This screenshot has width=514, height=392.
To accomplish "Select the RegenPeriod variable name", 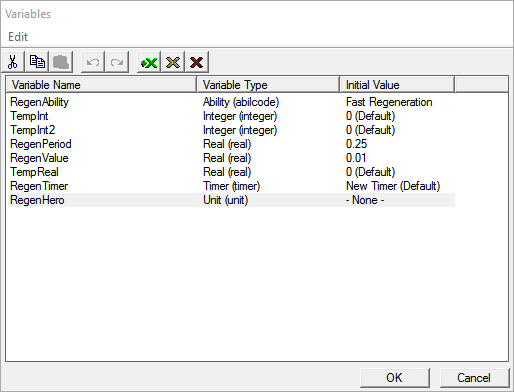I will pos(41,144).
